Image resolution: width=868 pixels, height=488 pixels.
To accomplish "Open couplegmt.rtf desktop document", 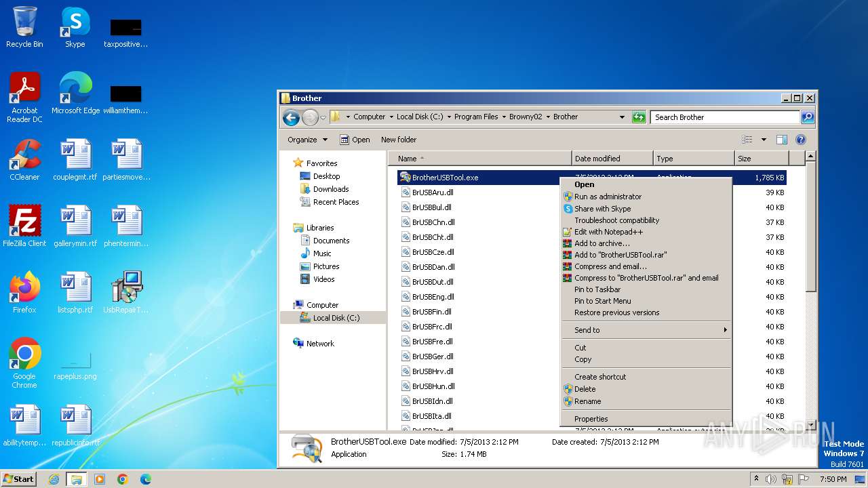I will (x=75, y=160).
